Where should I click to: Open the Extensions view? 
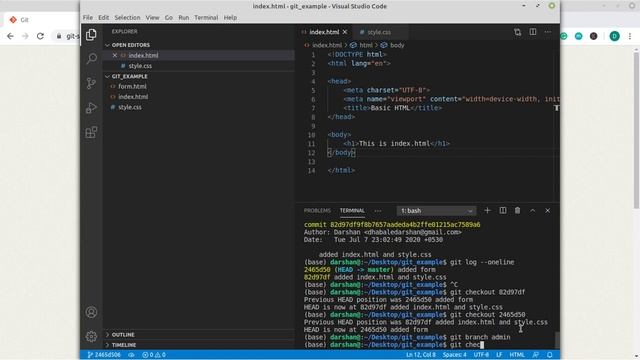click(91, 132)
